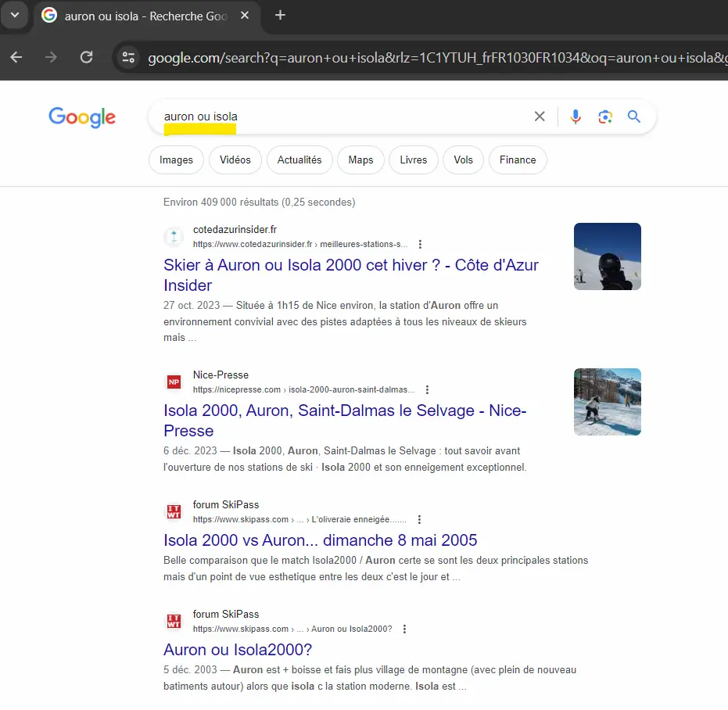Click the address bar URL
Screen dimensions: 728x710
(436, 58)
